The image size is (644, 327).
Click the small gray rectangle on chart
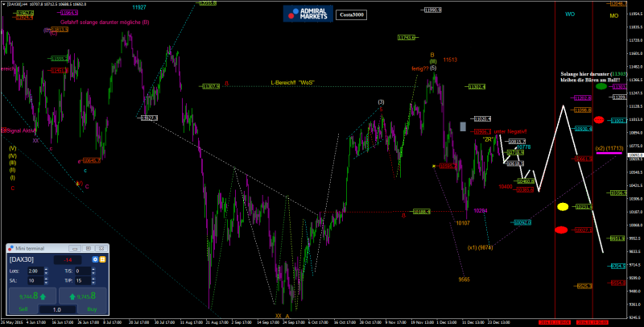(x=463, y=126)
